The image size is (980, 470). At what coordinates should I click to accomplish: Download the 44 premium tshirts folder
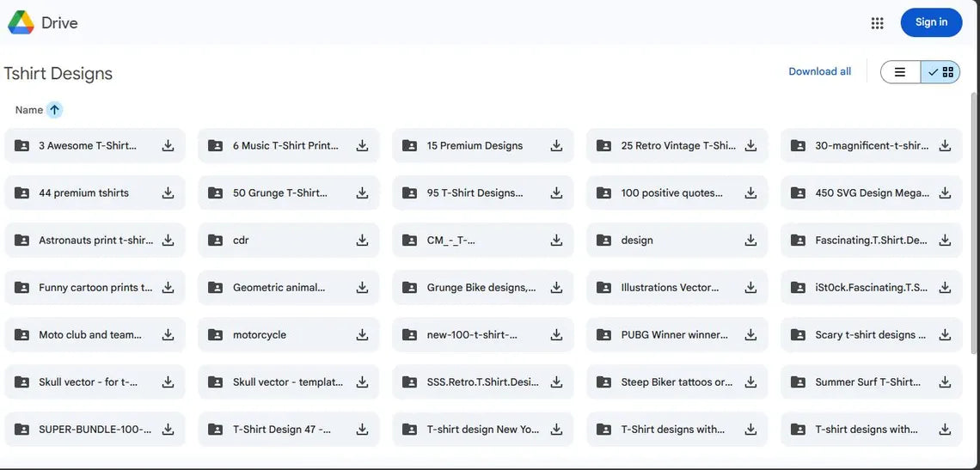click(x=168, y=193)
